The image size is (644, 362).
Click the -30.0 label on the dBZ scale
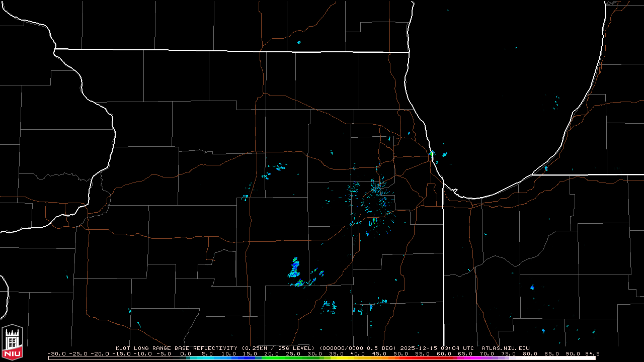click(56, 353)
